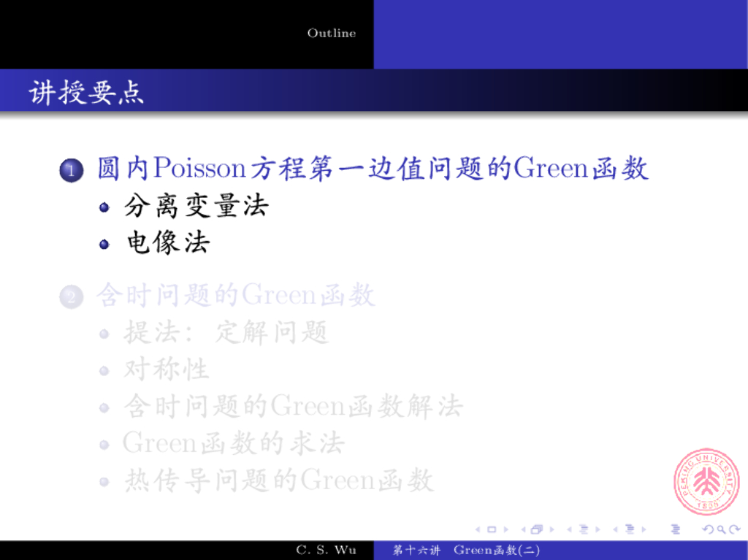Image resolution: width=748 pixels, height=560 pixels.
Task: Go to previous slide arrow in navigation bar
Action: (x=478, y=529)
